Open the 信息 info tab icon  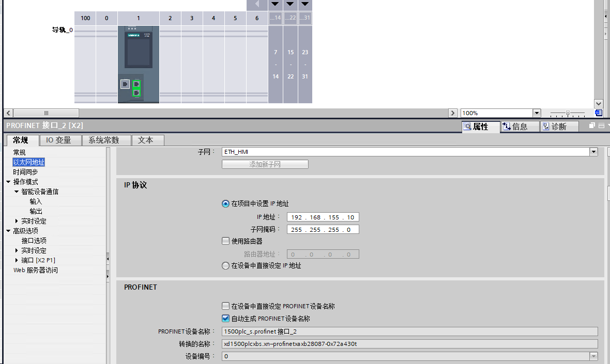pos(507,126)
